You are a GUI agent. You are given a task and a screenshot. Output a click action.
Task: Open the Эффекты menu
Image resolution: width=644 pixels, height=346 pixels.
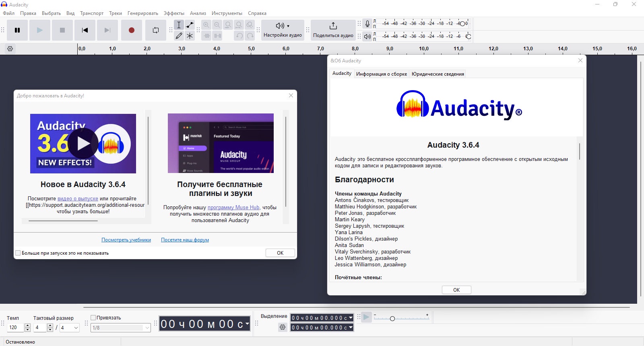pyautogui.click(x=174, y=13)
